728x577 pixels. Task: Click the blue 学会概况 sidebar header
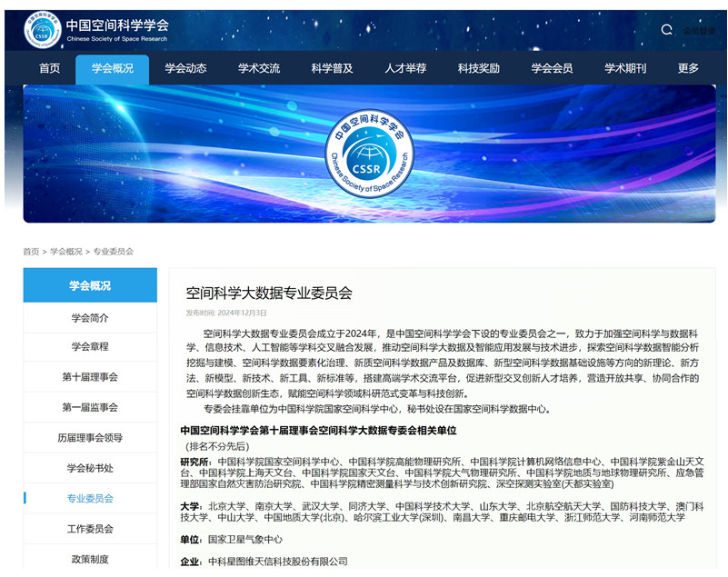(x=90, y=285)
